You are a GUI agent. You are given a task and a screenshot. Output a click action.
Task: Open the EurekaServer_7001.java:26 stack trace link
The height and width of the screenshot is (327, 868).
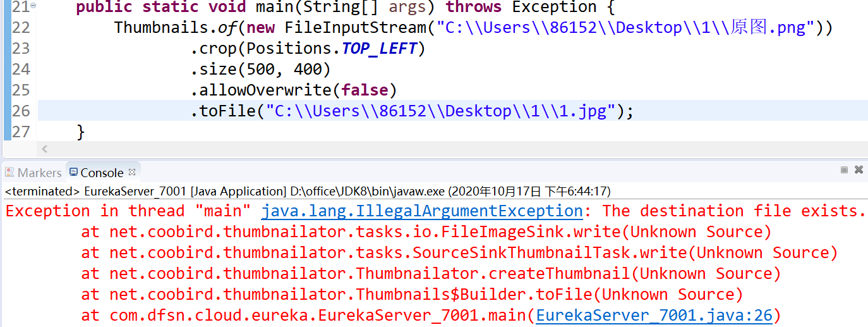654,315
